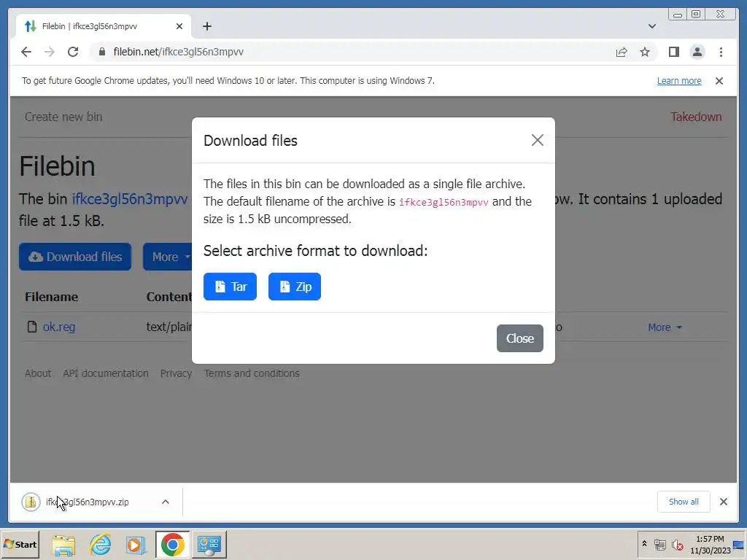This screenshot has width=747, height=560.
Task: Open the API documentation link
Action: click(x=106, y=373)
